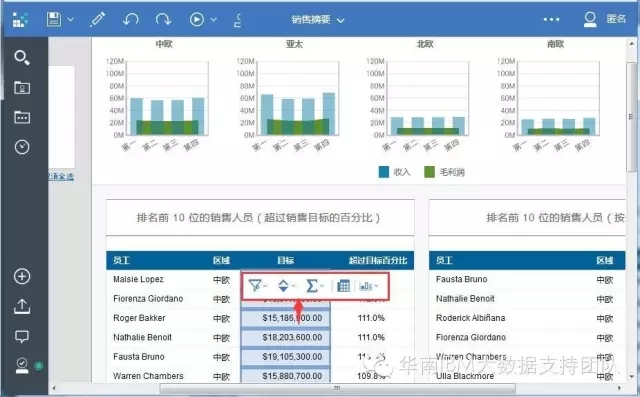
Task: Open the run options dropdown arrow
Action: point(213,19)
